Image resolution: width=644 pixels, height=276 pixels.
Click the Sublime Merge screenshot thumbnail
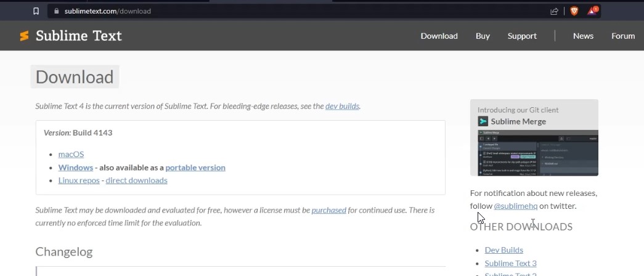pyautogui.click(x=534, y=152)
